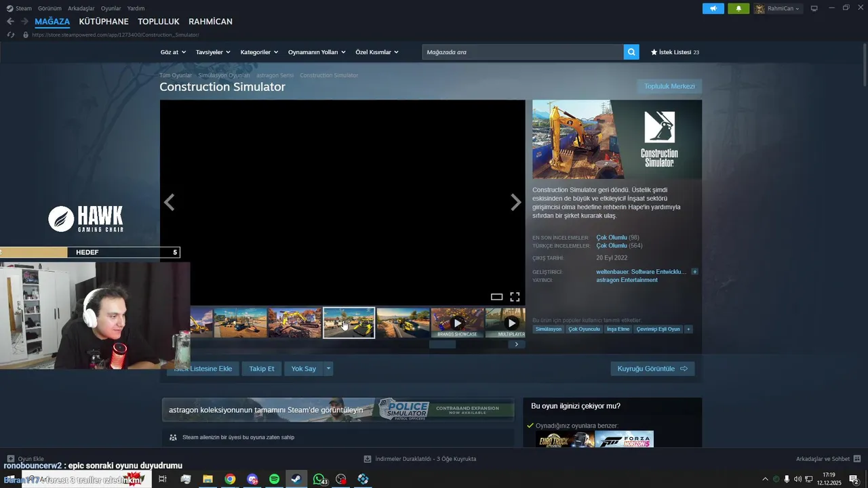The width and height of the screenshot is (868, 488).
Task: Switch to KÜTÜPHANE tab
Action: [x=104, y=22]
